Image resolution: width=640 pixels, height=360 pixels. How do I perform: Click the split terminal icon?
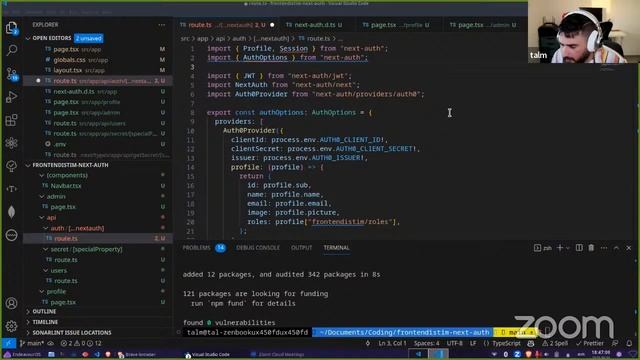coord(579,248)
